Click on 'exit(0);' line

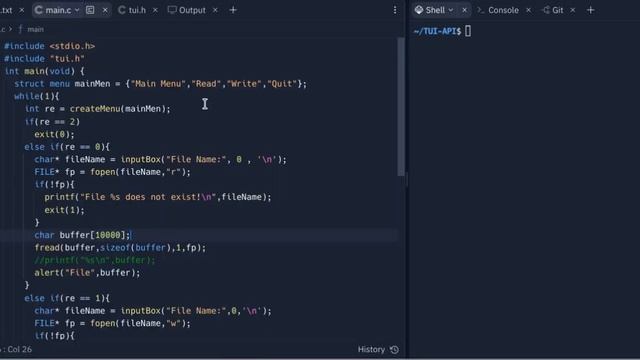pyautogui.click(x=55, y=134)
